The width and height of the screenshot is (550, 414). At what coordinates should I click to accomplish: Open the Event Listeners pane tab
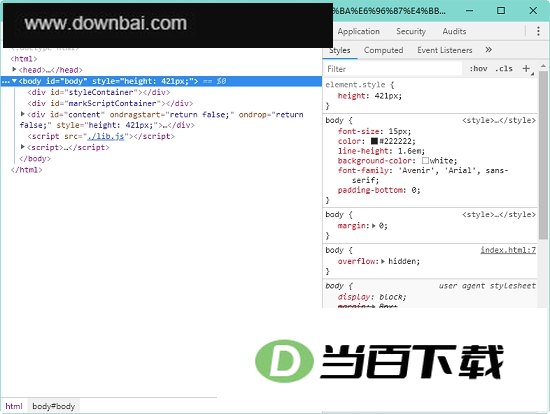[x=444, y=51]
